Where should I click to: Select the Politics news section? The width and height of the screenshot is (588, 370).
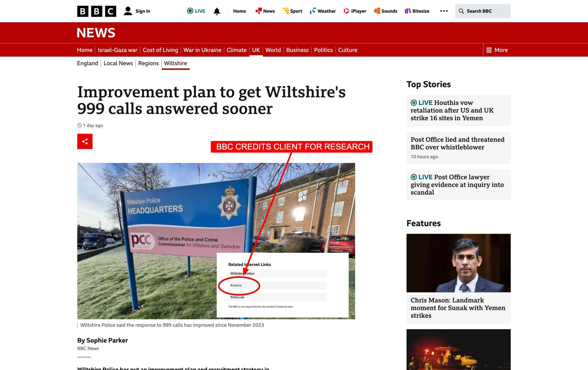(x=323, y=50)
